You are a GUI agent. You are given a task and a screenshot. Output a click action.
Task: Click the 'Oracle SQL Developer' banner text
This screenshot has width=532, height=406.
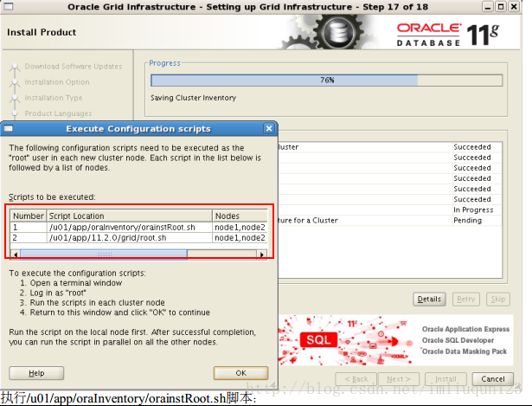pyautogui.click(x=458, y=340)
